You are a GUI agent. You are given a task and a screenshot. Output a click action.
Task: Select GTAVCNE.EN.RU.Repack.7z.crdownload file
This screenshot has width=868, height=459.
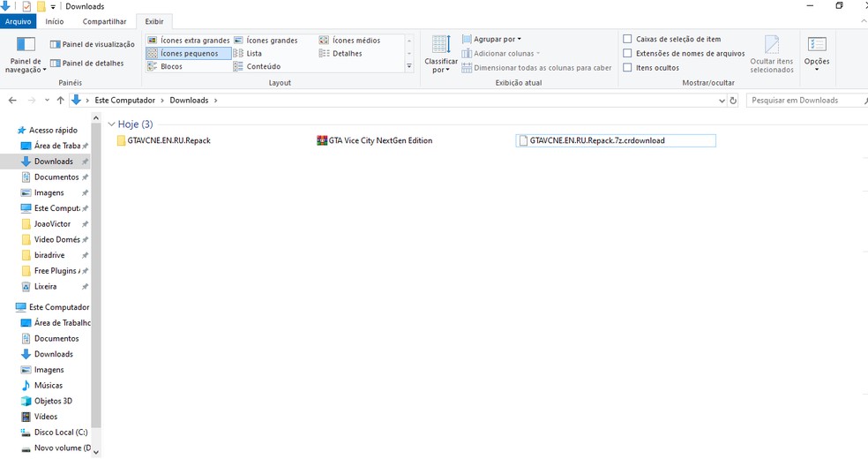coord(616,140)
